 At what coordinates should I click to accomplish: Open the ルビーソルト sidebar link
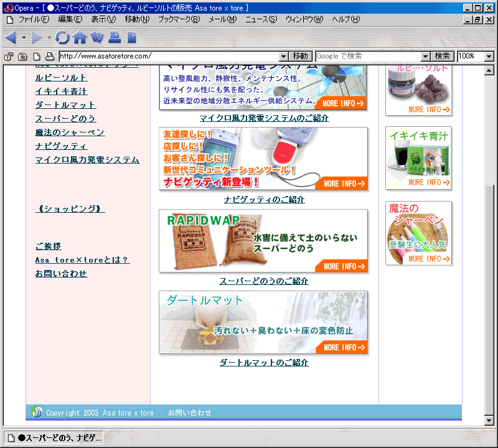(61, 78)
